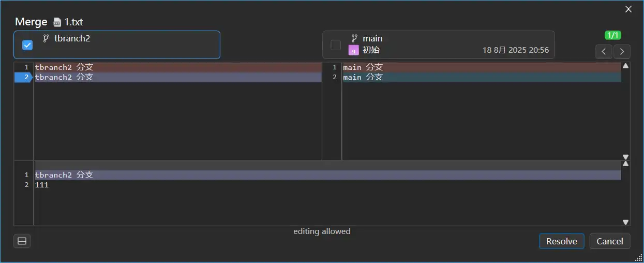Viewport: 644px width, 263px height.
Task: Click the purple commit author avatar
Action: click(353, 50)
